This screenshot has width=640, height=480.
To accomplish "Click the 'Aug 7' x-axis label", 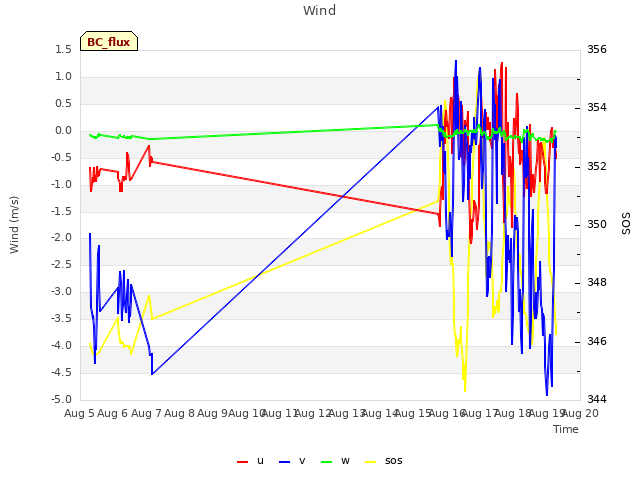I will [146, 413].
